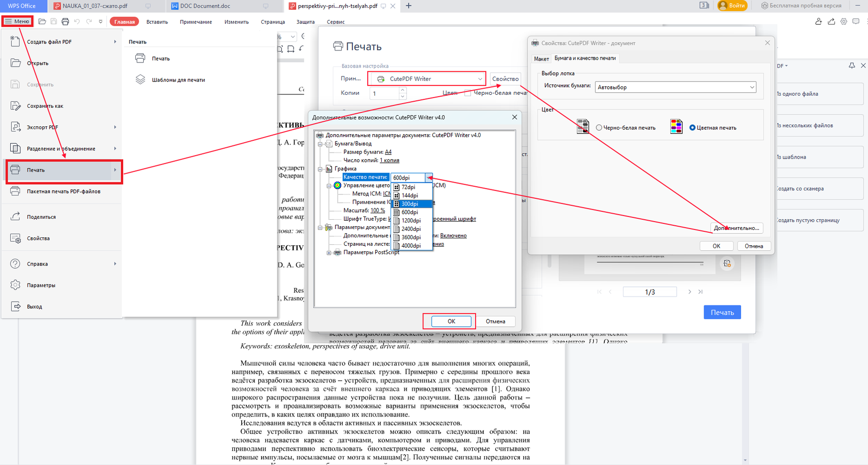Click the Дополнительно... button

click(736, 228)
